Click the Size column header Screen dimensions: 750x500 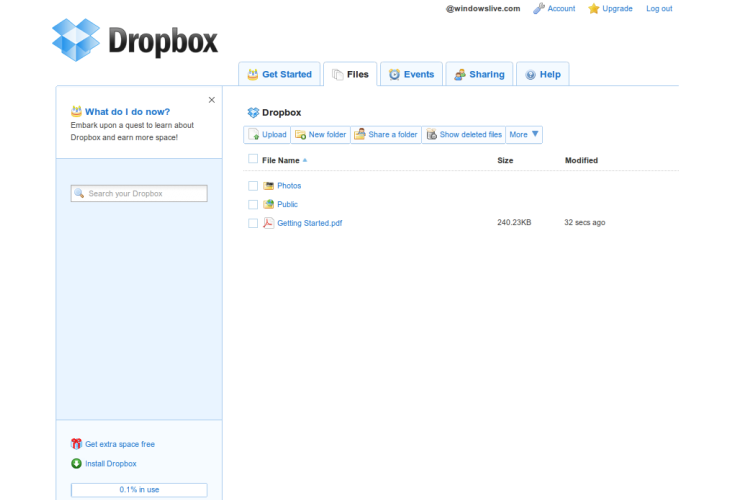505,160
